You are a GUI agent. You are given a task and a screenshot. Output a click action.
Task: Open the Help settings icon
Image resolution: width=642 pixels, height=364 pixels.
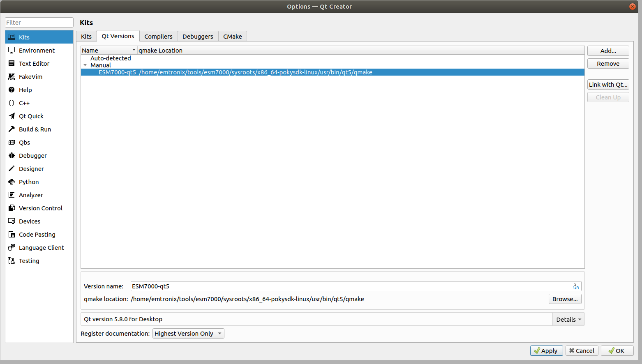tap(12, 90)
